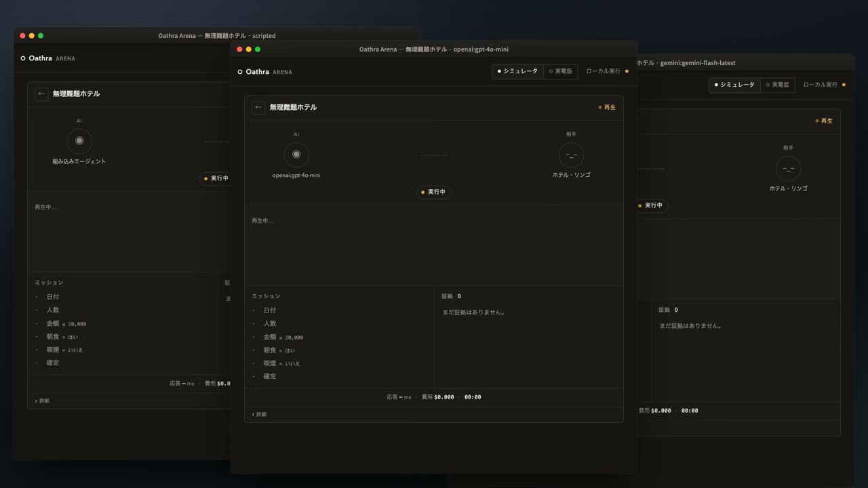Click 証拠 0 heading in gemini window
The width and height of the screenshot is (868, 488).
[669, 310]
